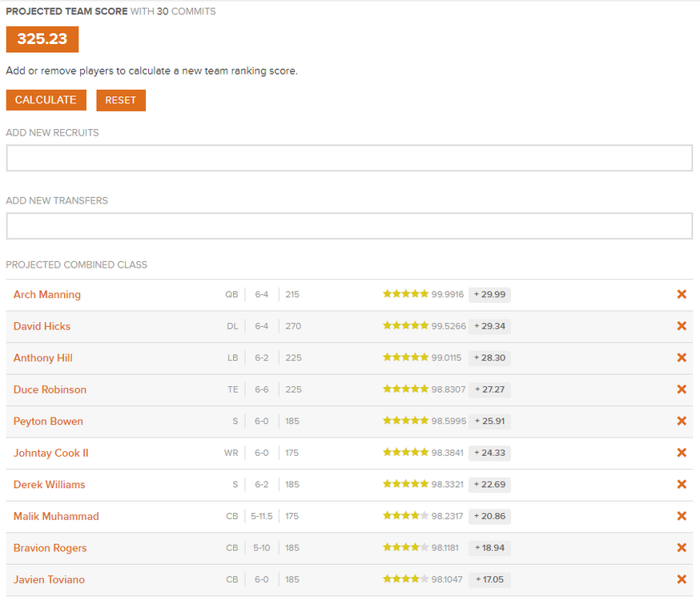Remove Derek Williams via the X icon
700x601 pixels.
point(682,485)
